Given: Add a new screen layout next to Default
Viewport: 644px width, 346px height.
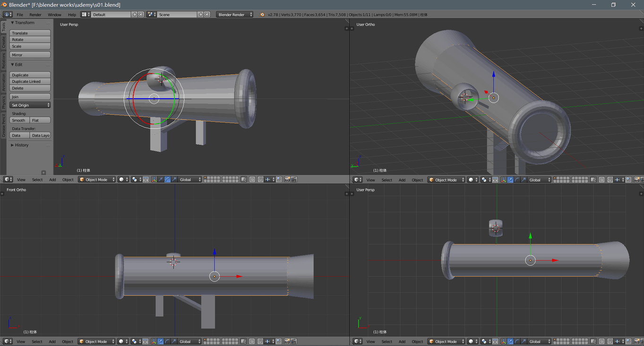Looking at the screenshot, I should click(x=135, y=15).
